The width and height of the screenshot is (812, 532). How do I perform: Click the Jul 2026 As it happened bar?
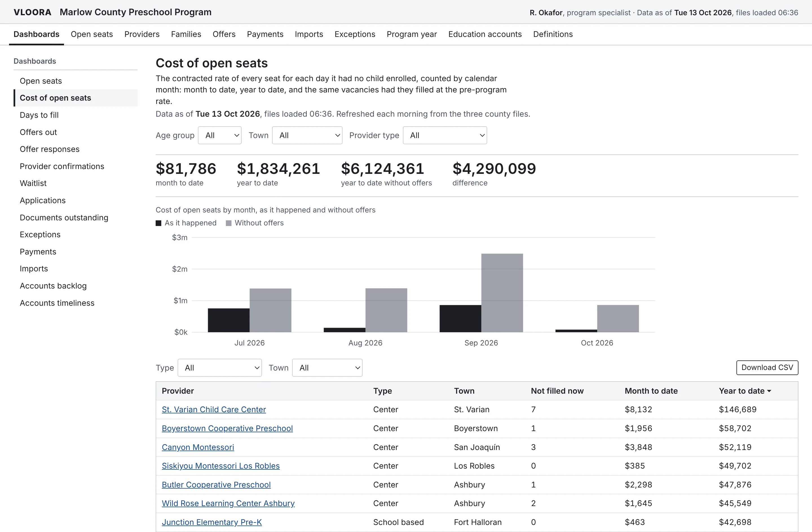(229, 320)
